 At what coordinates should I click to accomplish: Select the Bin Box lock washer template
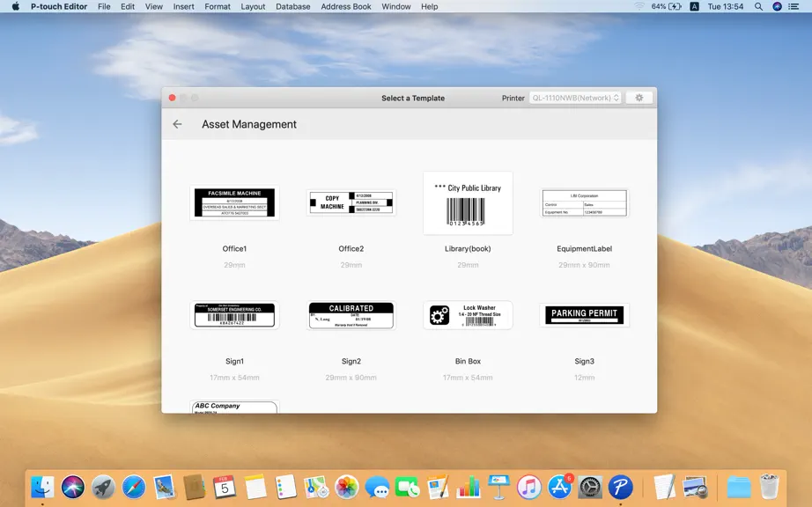(468, 315)
